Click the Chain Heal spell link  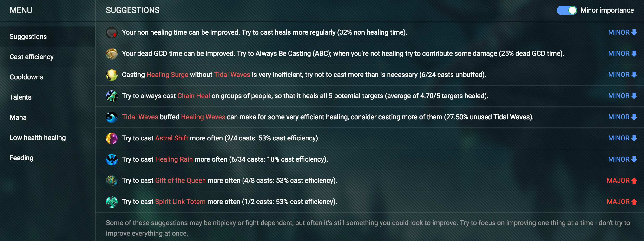193,96
